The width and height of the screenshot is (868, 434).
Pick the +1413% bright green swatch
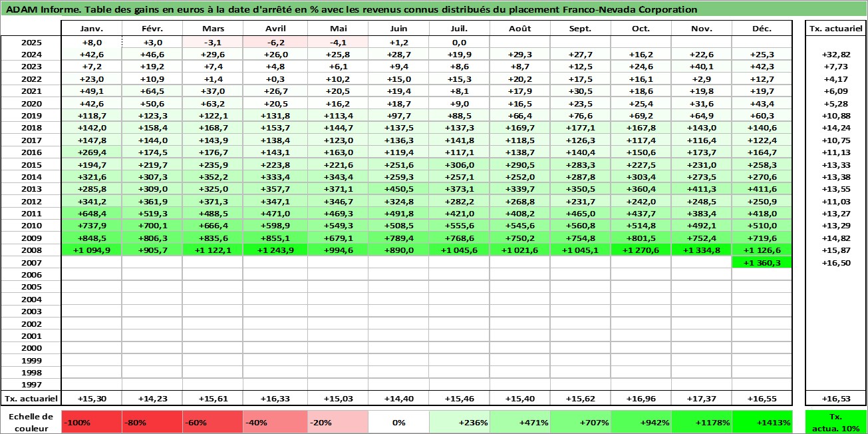[762, 421]
